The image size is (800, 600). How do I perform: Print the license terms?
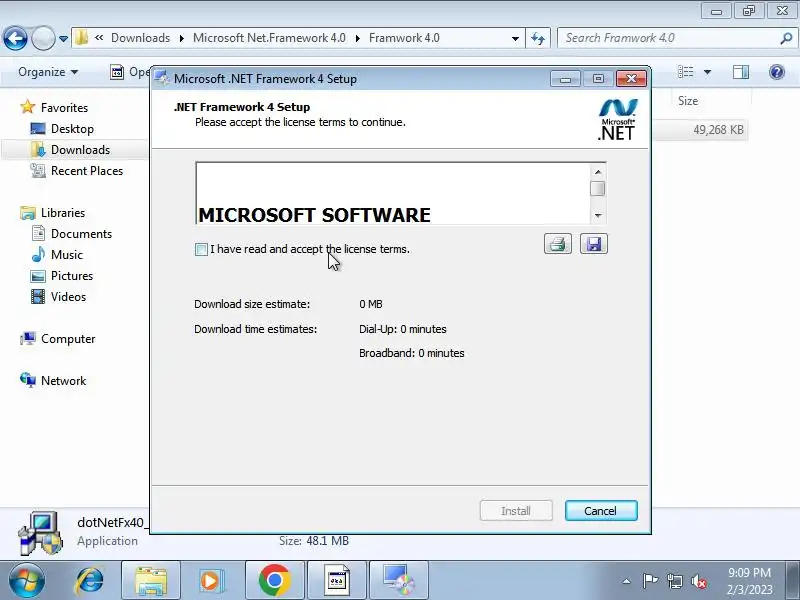click(x=558, y=244)
